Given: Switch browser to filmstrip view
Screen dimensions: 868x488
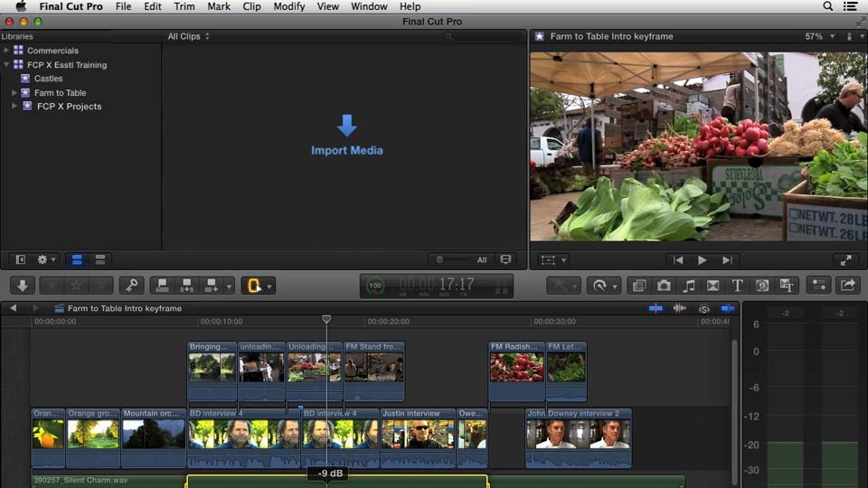Looking at the screenshot, I should 77,259.
